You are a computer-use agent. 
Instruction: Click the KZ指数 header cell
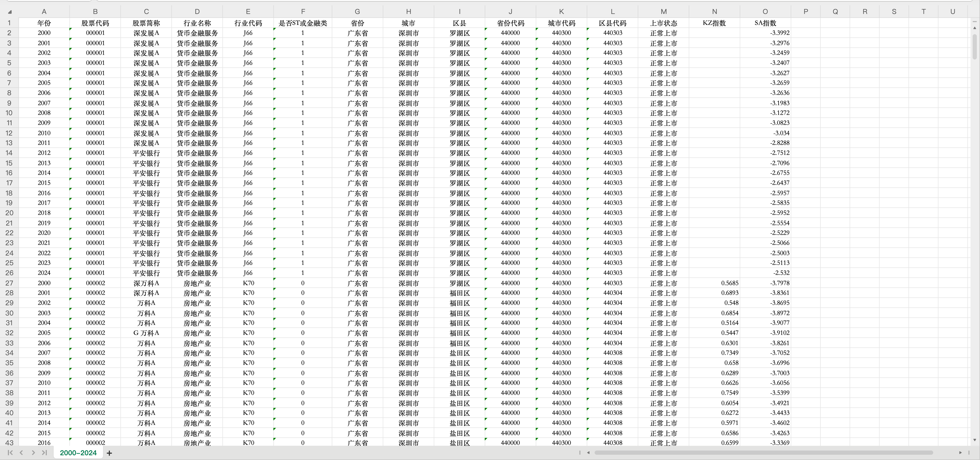714,23
